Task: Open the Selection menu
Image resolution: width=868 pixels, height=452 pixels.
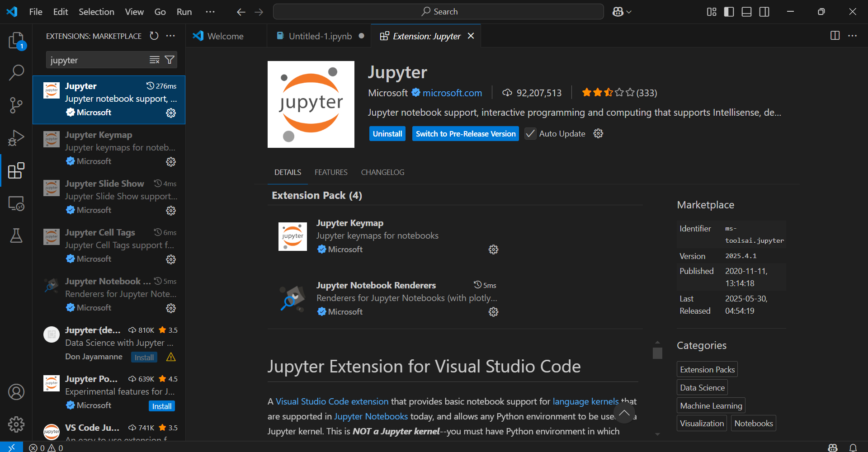Action: click(96, 12)
